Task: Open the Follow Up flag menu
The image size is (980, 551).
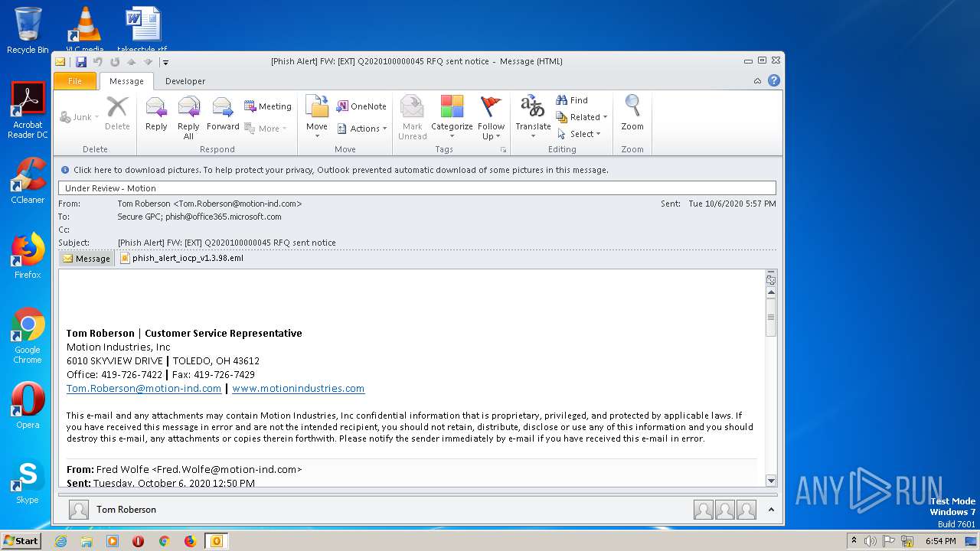Action: 491,116
